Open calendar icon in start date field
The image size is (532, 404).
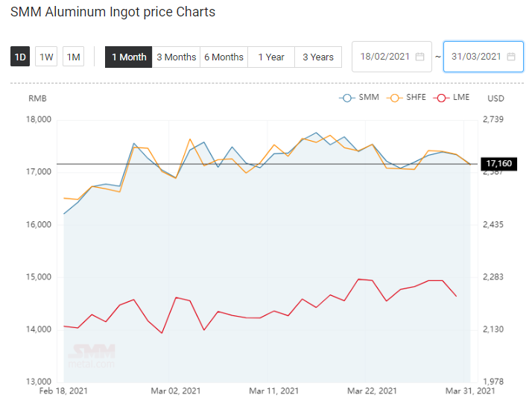420,57
